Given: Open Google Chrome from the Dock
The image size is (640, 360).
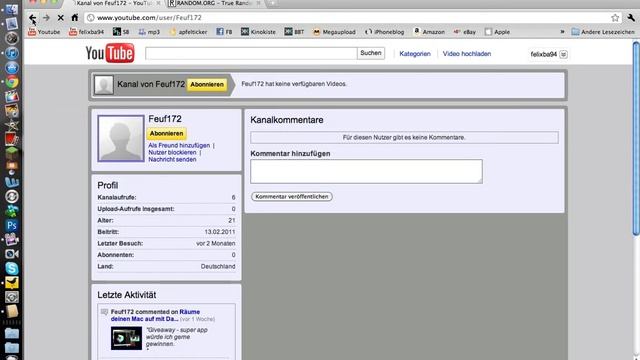Looking at the screenshot, I should [x=11, y=82].
